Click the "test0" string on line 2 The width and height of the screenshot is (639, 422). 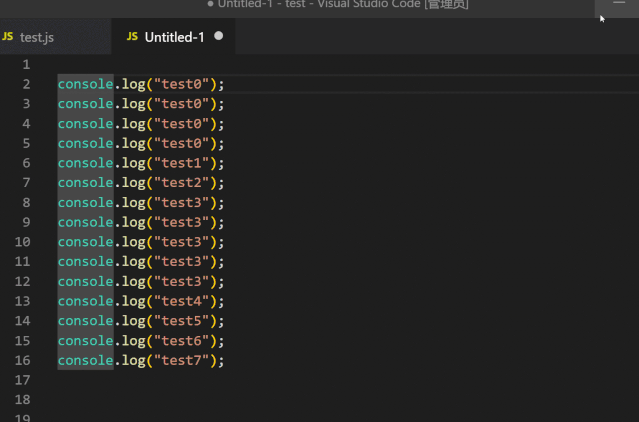(181, 84)
